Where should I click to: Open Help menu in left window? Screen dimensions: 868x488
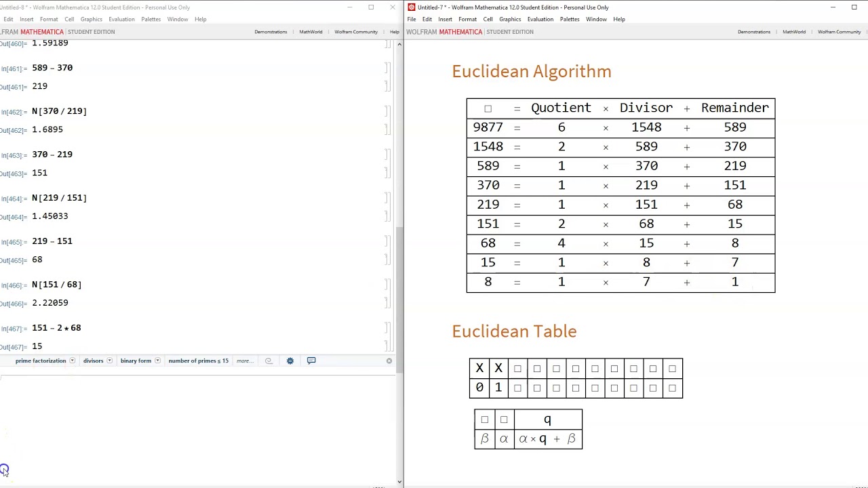coord(201,19)
